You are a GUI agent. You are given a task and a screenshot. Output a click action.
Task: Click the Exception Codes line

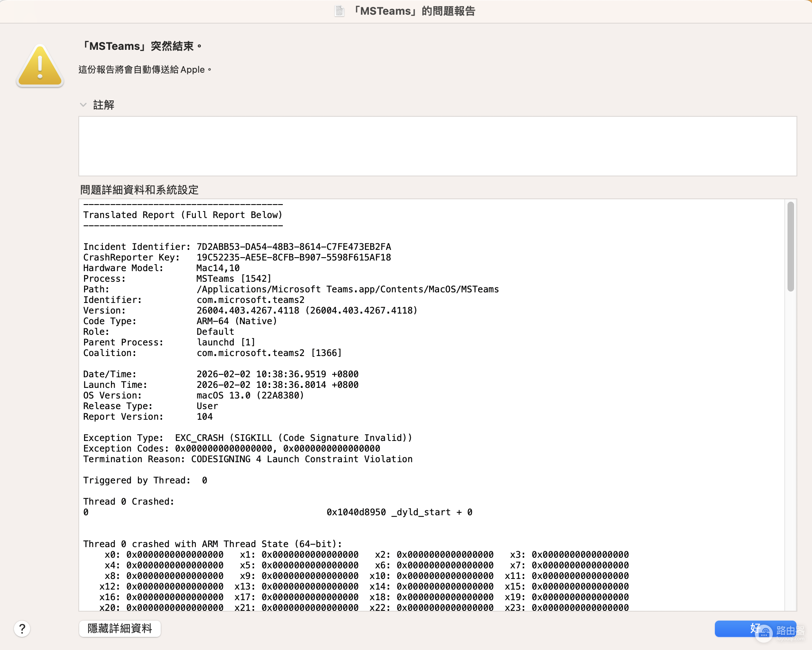(x=232, y=448)
